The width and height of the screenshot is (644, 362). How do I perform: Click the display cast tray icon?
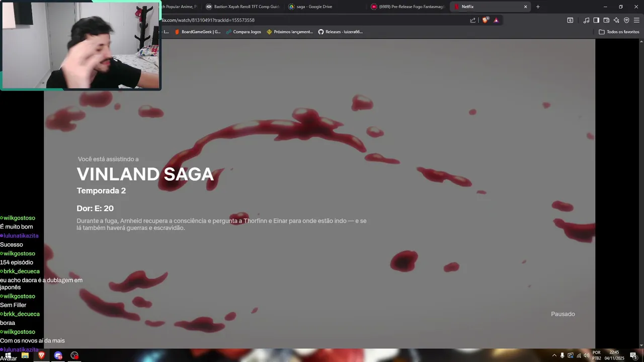click(571, 355)
